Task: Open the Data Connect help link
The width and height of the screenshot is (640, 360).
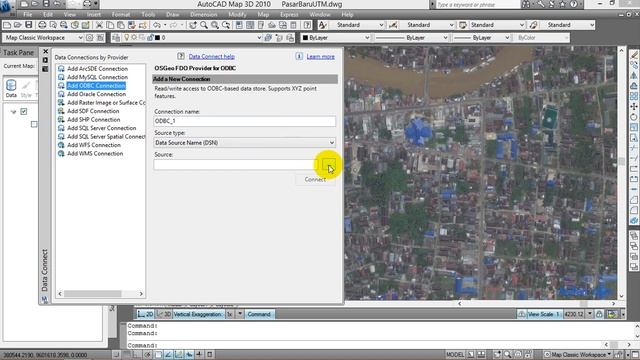Action: click(211, 57)
